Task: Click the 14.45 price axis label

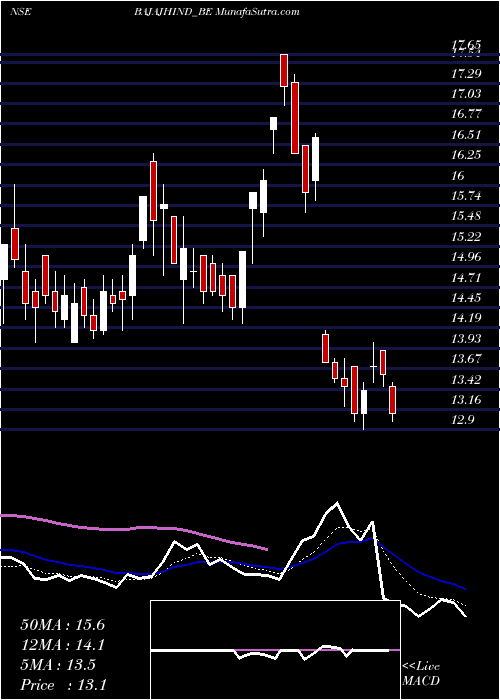Action: coord(466,298)
